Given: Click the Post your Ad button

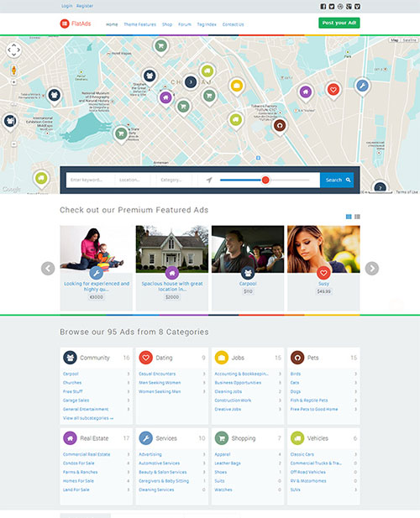Looking at the screenshot, I should 339,23.
